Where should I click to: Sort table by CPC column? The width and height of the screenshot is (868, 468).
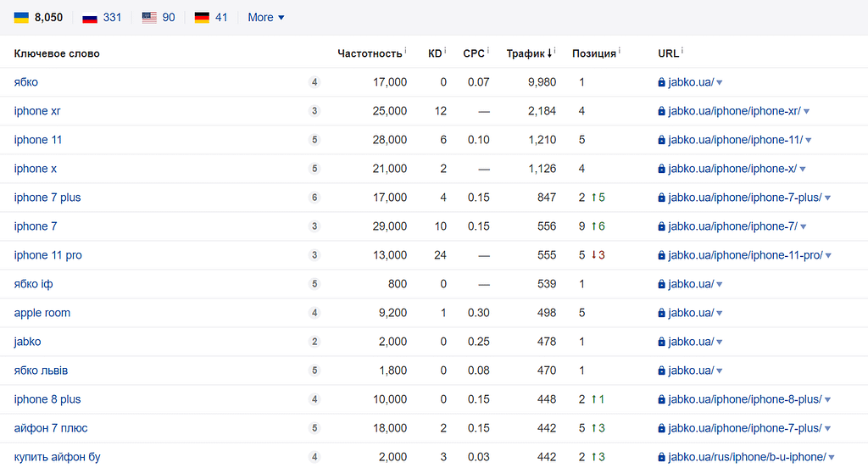coord(474,53)
